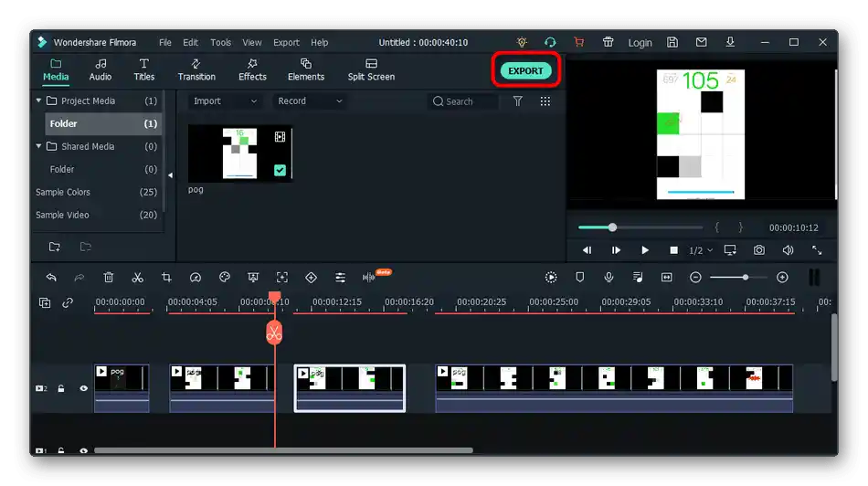
Task: Switch to the Split Screen tab
Action: 371,70
